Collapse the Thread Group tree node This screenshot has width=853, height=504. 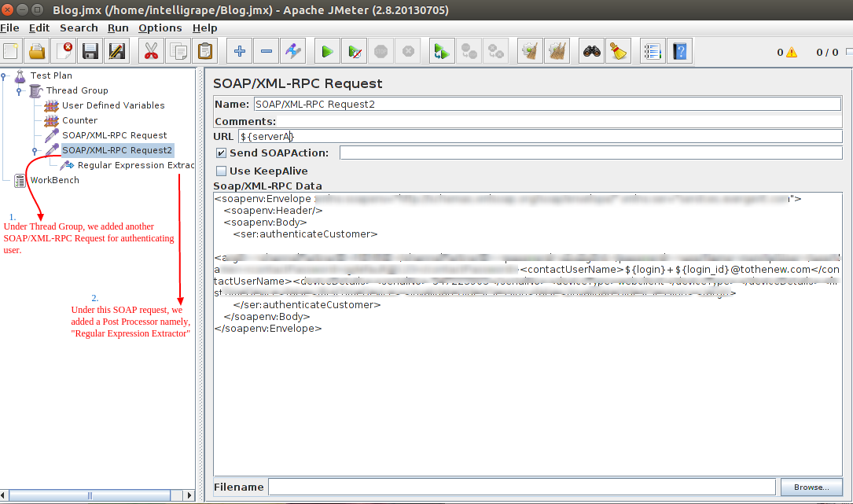tap(19, 91)
